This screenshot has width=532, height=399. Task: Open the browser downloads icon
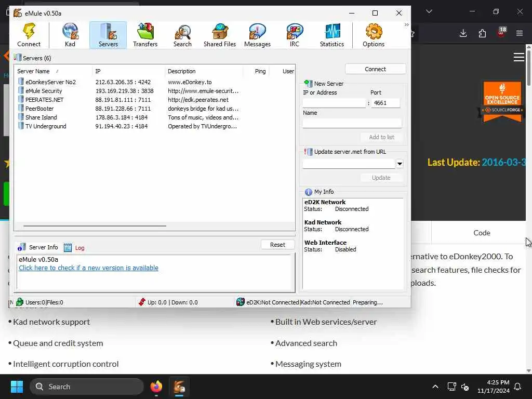tap(463, 33)
